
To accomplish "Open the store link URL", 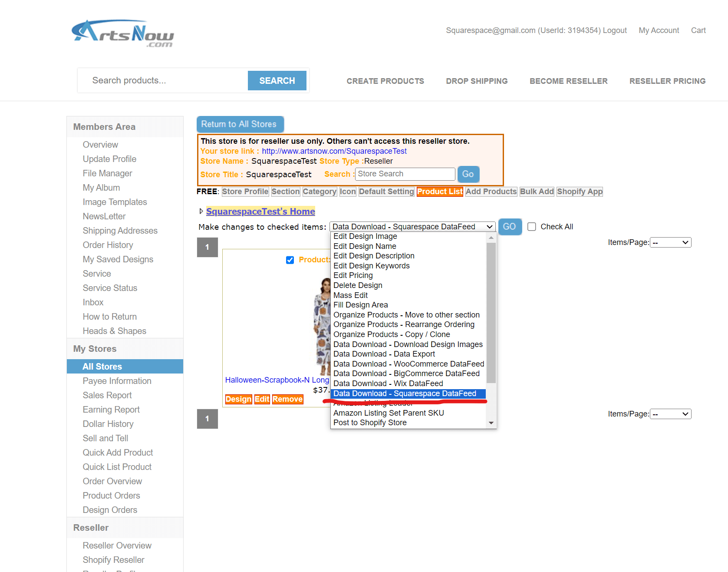I will [334, 151].
